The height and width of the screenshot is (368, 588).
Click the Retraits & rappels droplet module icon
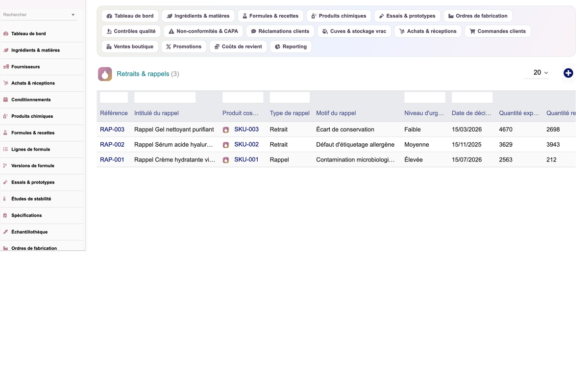point(105,74)
